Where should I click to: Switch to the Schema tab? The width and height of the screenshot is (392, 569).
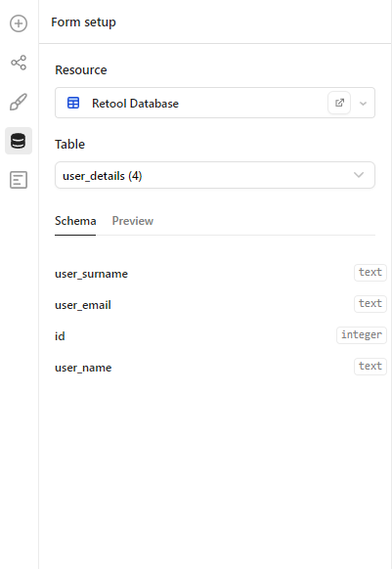75,221
